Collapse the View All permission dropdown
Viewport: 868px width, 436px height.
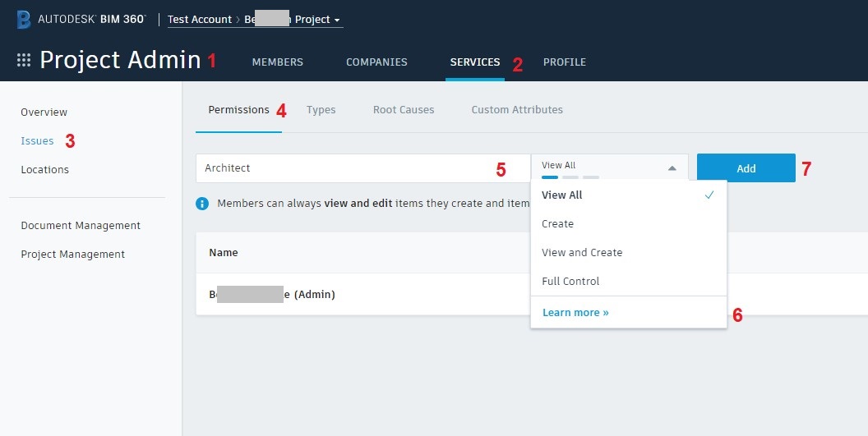point(672,168)
